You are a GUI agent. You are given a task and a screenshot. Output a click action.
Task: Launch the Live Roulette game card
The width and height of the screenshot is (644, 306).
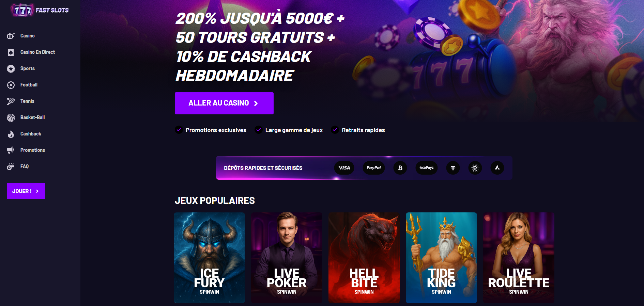point(519,258)
